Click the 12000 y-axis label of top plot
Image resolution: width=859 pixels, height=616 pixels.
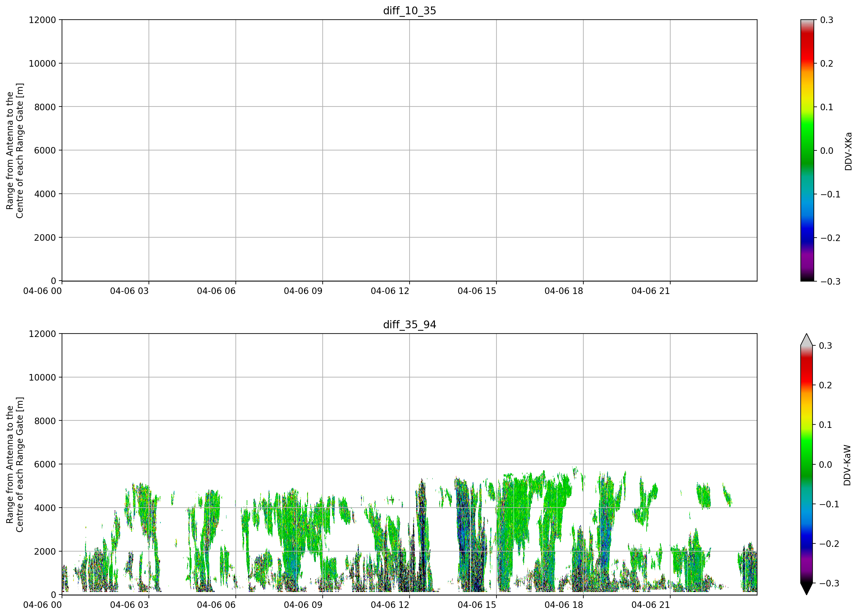(42, 20)
